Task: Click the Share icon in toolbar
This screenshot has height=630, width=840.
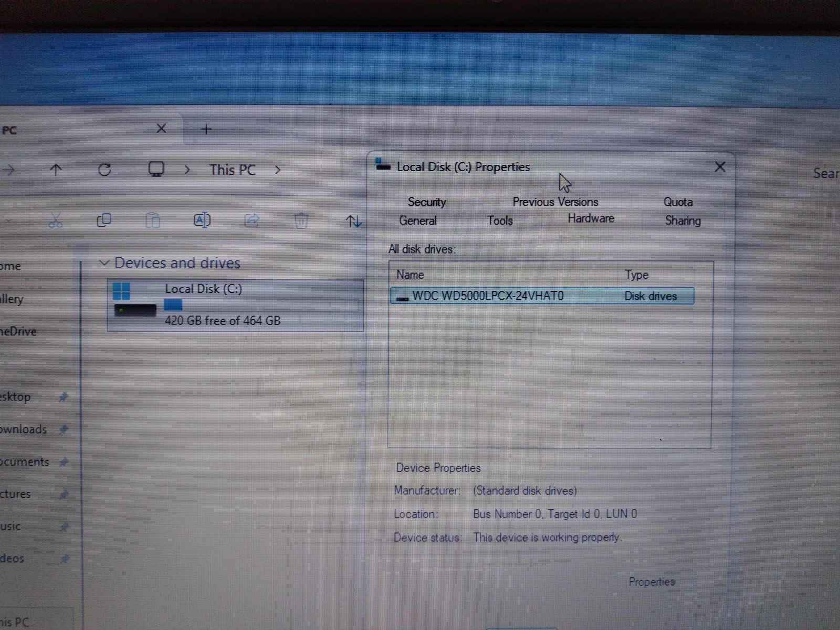Action: pyautogui.click(x=251, y=220)
